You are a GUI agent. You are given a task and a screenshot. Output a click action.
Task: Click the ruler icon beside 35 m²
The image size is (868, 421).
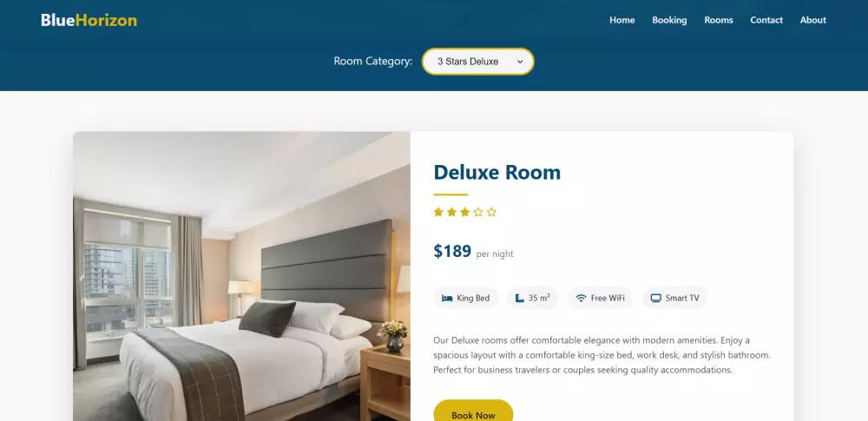519,298
